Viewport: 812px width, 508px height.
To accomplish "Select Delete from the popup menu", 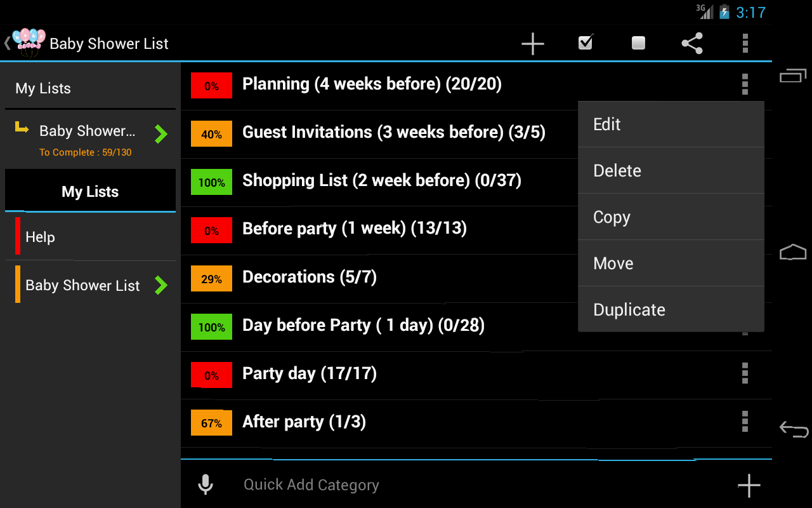I will (671, 171).
